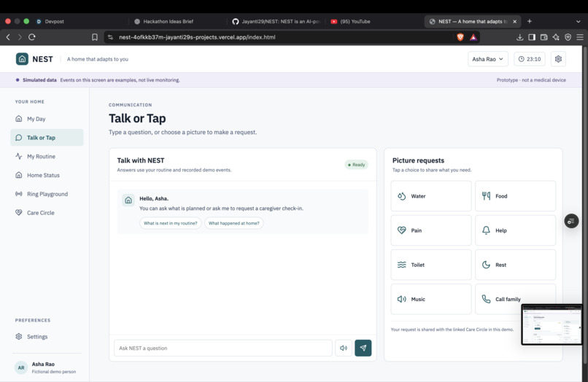
Task: Open the browser hamburger menu
Action: pos(580,37)
